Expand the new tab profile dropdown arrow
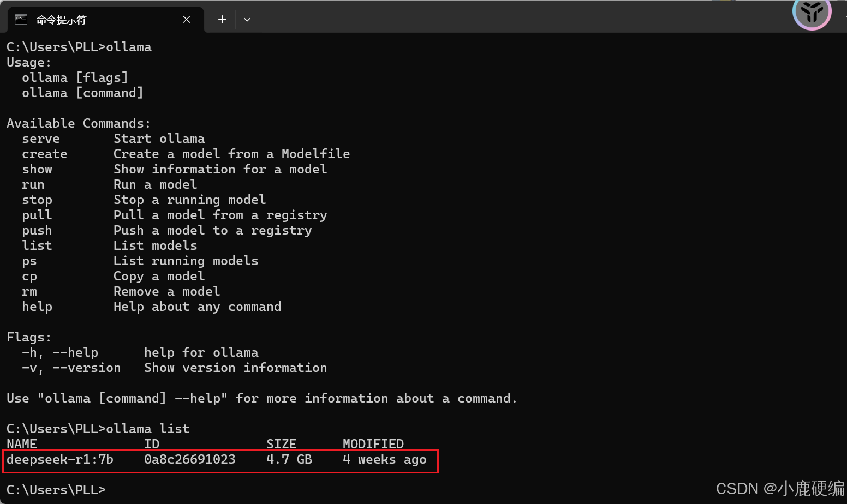The width and height of the screenshot is (847, 504). (x=247, y=20)
